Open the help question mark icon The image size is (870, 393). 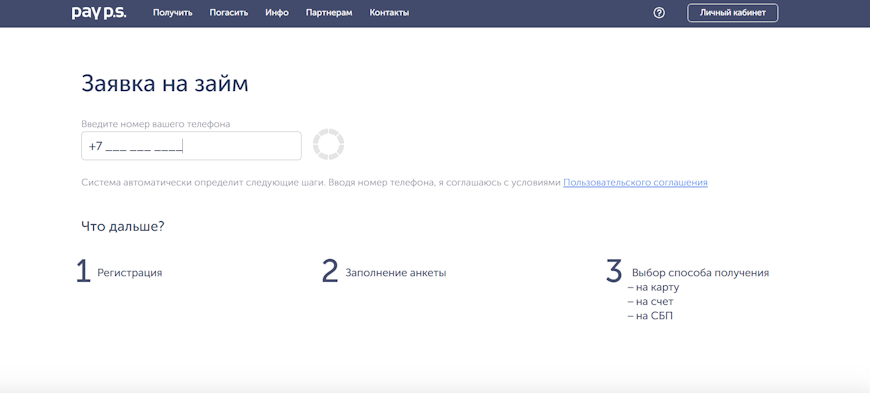point(659,13)
